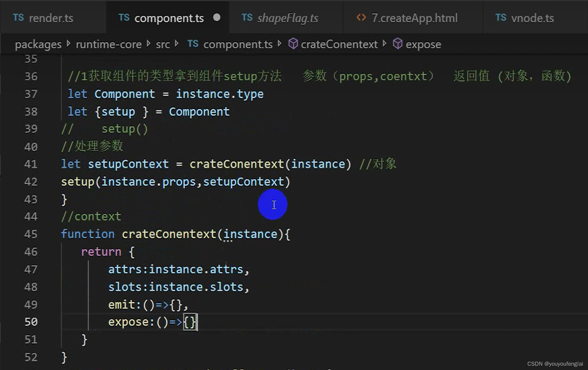Click the 'function' keyword on line 45
The image size is (588, 370).
[87, 234]
